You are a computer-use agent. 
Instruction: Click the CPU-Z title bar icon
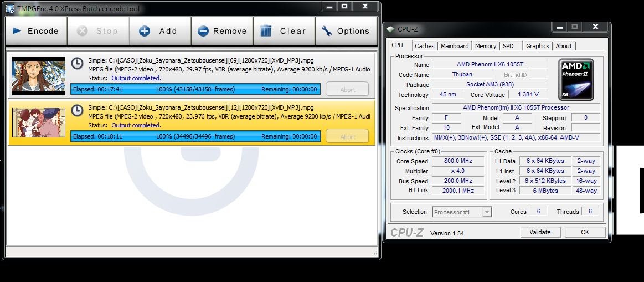(390, 29)
